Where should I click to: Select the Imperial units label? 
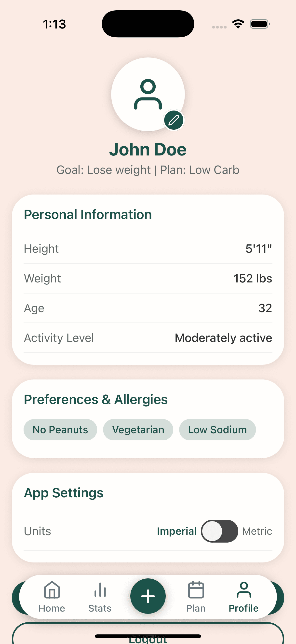(177, 531)
